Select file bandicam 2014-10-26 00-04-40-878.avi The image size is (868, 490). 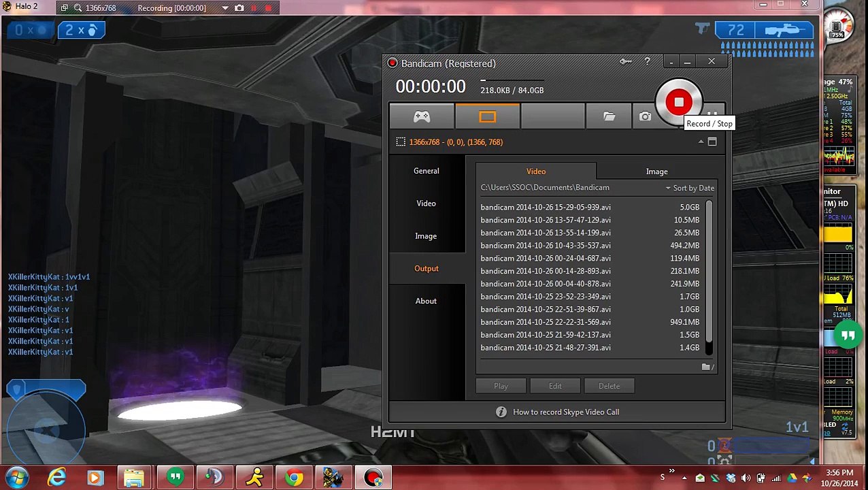[590, 284]
